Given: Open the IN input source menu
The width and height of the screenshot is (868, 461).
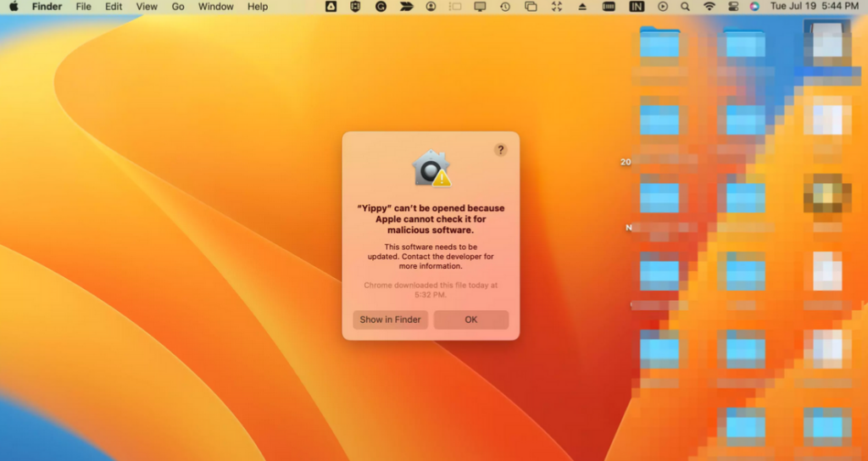Looking at the screenshot, I should 637,7.
